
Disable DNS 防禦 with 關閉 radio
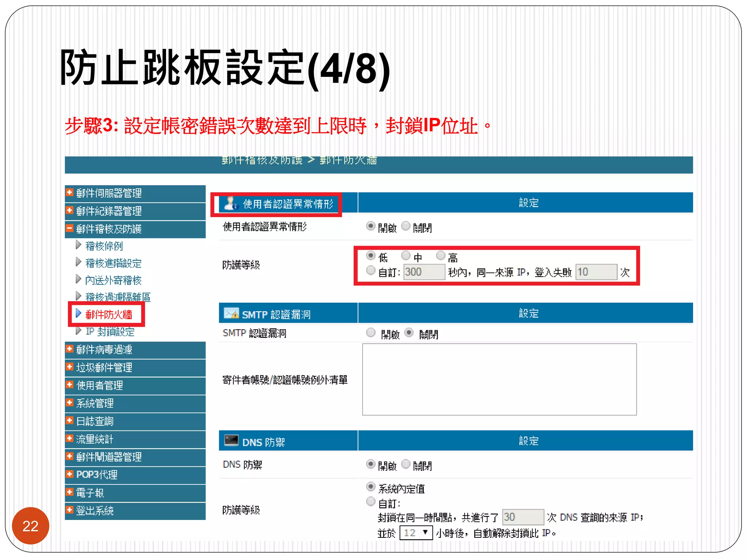(406, 464)
